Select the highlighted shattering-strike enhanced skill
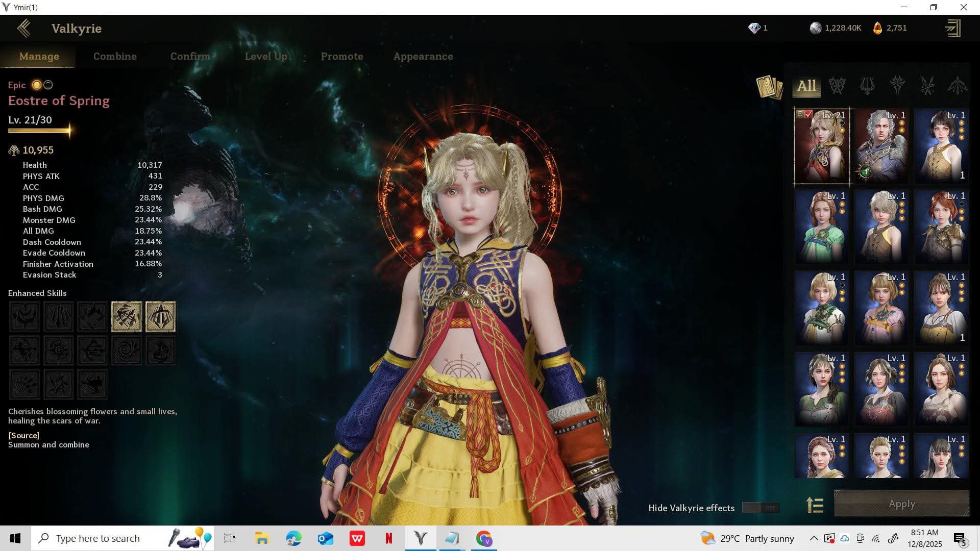 (x=127, y=317)
